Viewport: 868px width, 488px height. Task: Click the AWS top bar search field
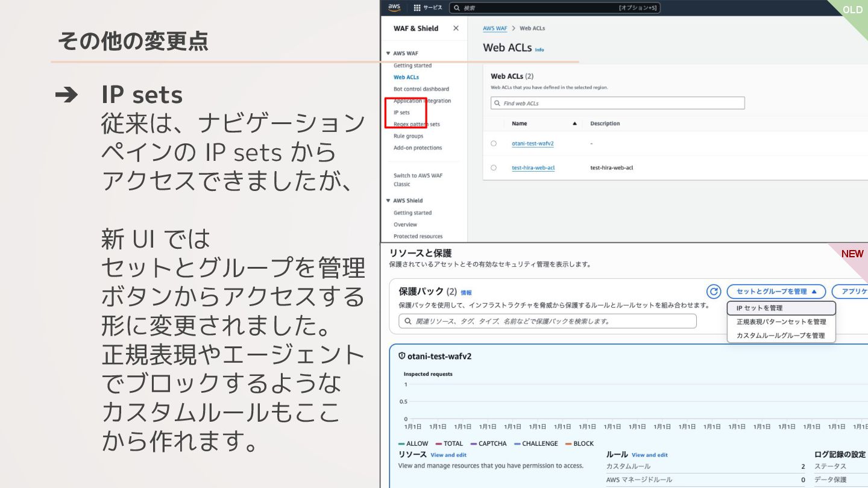pyautogui.click(x=555, y=8)
